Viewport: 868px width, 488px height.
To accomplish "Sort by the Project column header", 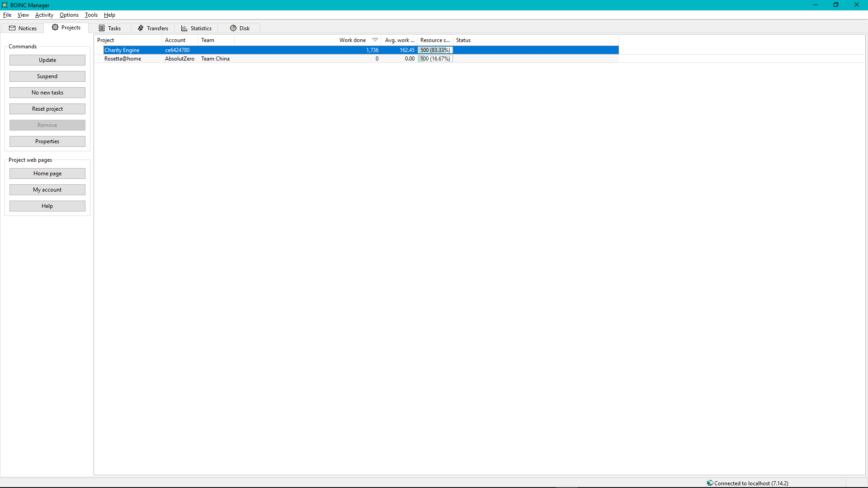I will click(128, 40).
